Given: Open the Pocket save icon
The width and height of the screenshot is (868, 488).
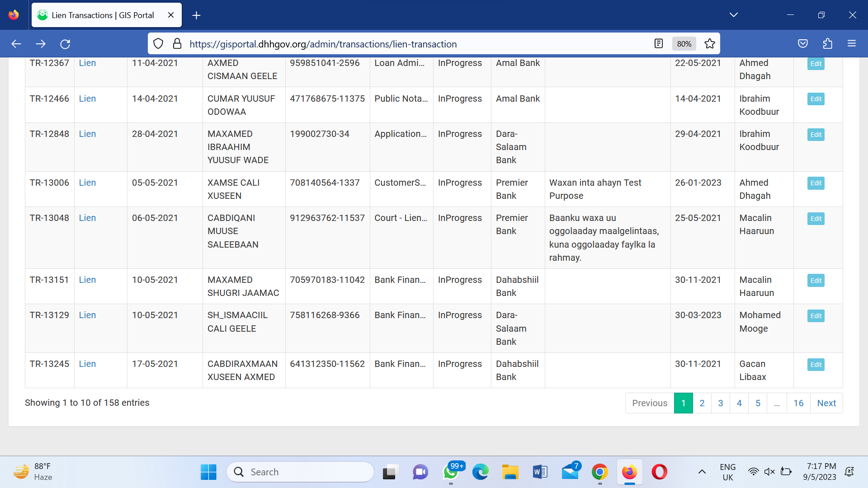Looking at the screenshot, I should click(803, 44).
